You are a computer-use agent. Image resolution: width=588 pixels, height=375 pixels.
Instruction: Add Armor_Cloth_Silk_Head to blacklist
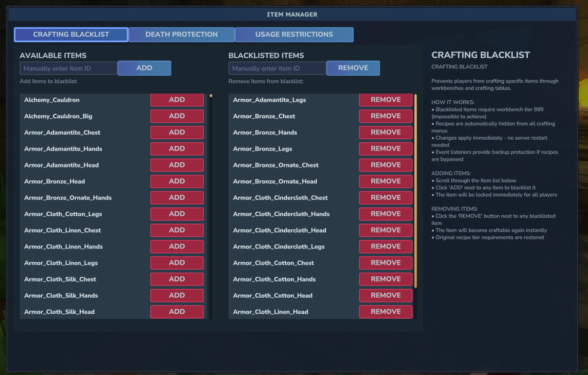[177, 312]
